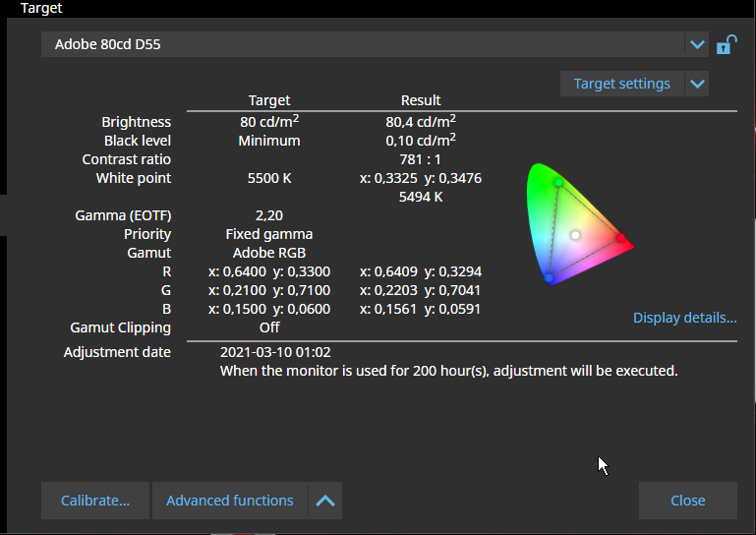756x535 pixels.
Task: Click the Gamut Clipping Off value
Action: coord(269,327)
